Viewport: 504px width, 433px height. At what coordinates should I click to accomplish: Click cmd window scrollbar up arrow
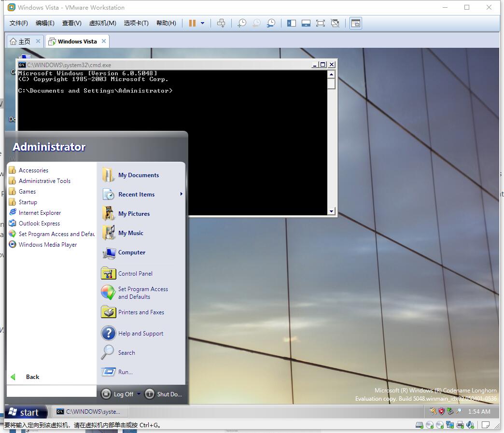[331, 74]
